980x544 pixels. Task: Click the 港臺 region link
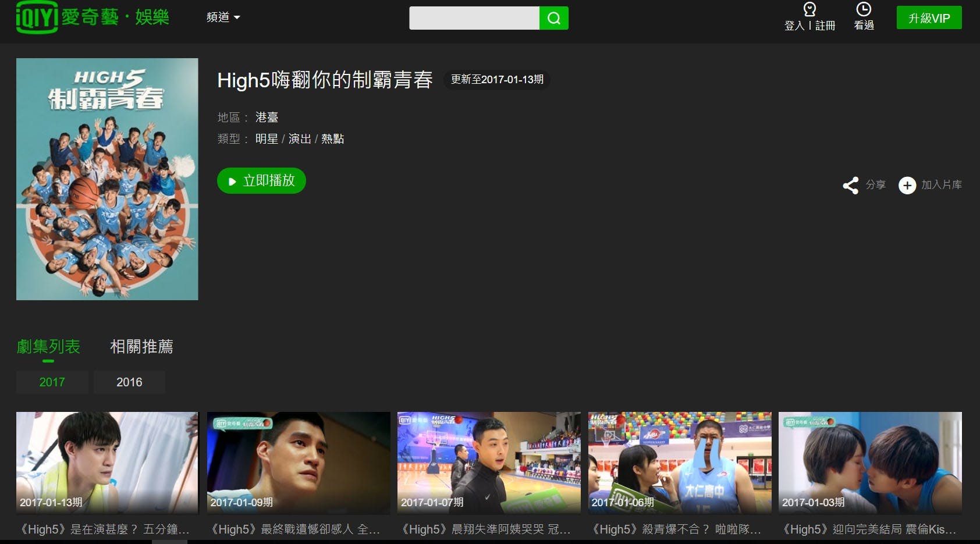pos(267,118)
